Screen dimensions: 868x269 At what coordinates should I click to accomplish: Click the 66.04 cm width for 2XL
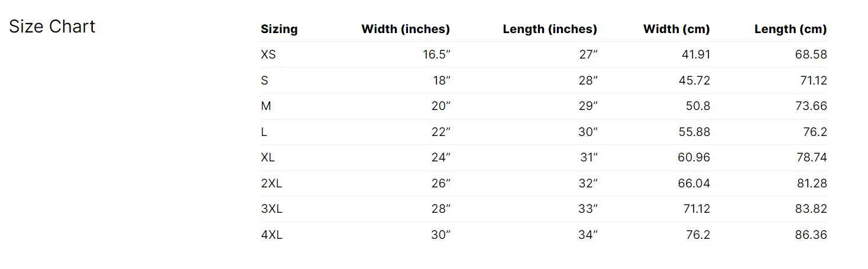tap(694, 183)
